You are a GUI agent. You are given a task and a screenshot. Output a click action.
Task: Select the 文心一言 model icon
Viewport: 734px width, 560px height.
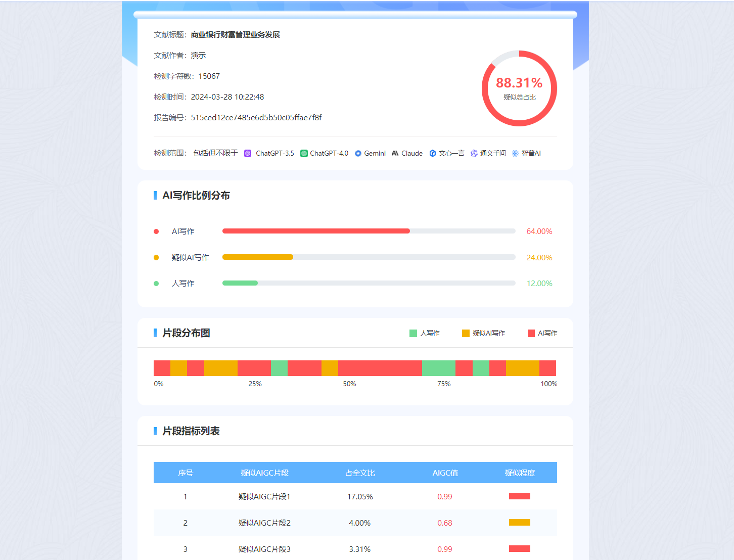(433, 153)
